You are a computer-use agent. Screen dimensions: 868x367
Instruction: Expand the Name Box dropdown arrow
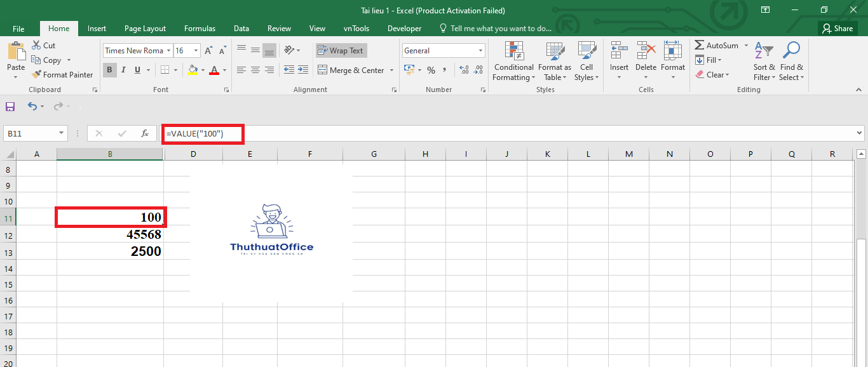pyautogui.click(x=62, y=133)
